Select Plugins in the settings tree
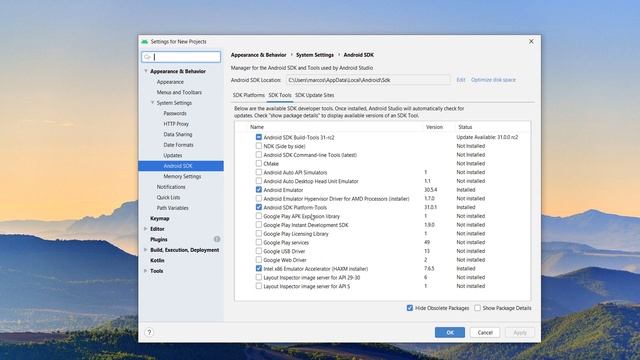The height and width of the screenshot is (360, 640). tap(159, 240)
